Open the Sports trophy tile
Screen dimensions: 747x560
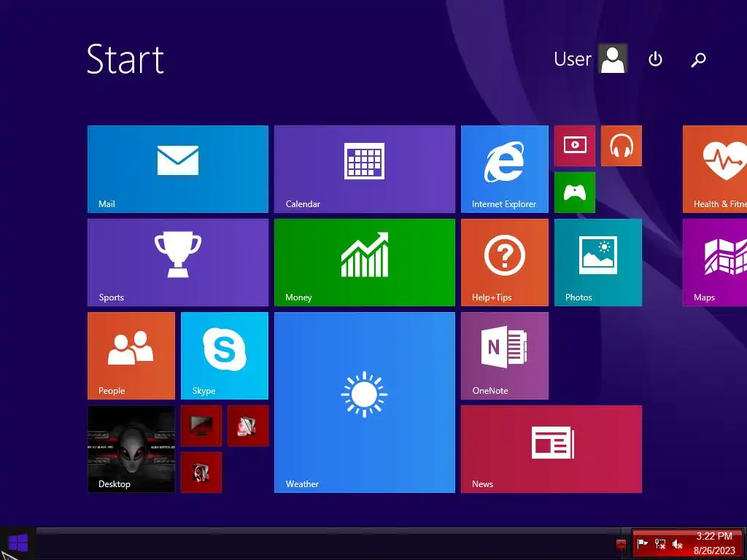click(x=178, y=262)
